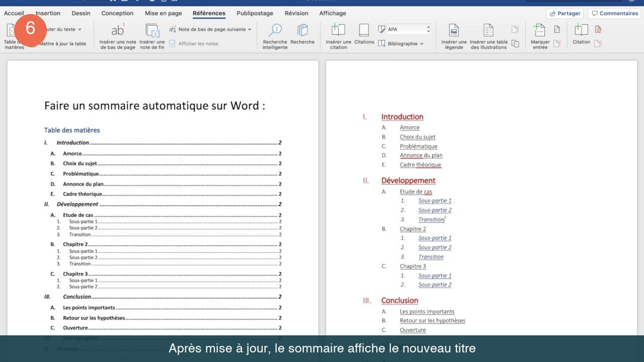Click the update index icon under insert index
This screenshot has width=644, height=362.
click(x=557, y=44)
